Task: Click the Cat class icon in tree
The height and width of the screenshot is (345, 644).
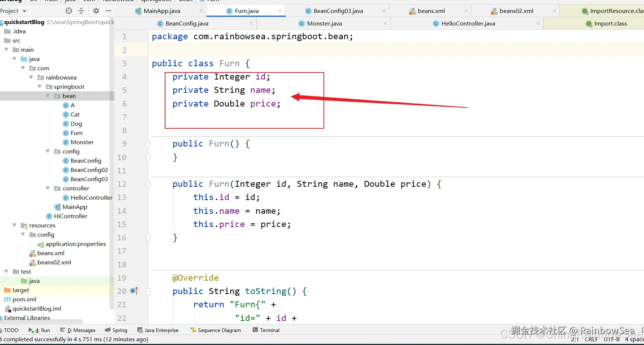Action: [x=66, y=115]
